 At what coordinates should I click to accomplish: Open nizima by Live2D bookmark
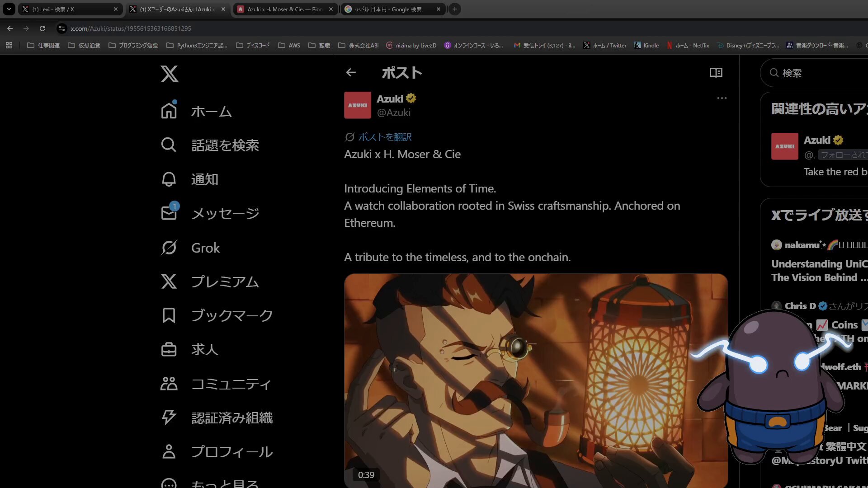click(x=411, y=45)
